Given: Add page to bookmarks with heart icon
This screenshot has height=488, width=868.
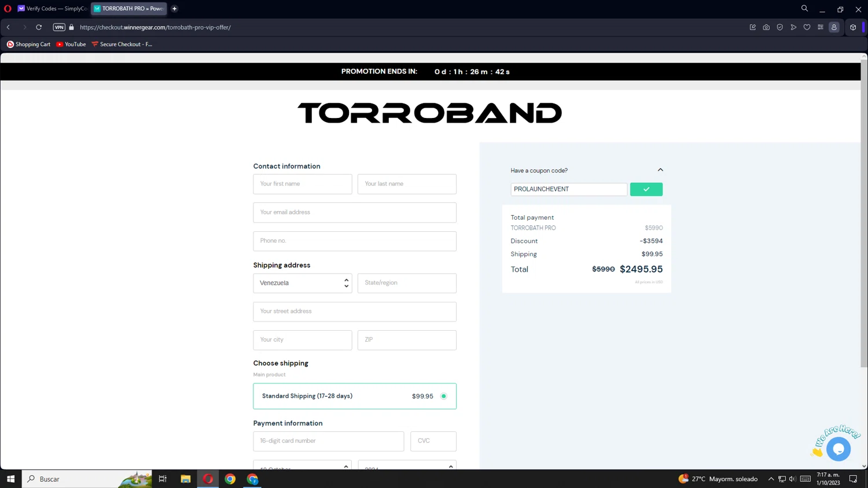Looking at the screenshot, I should (807, 27).
